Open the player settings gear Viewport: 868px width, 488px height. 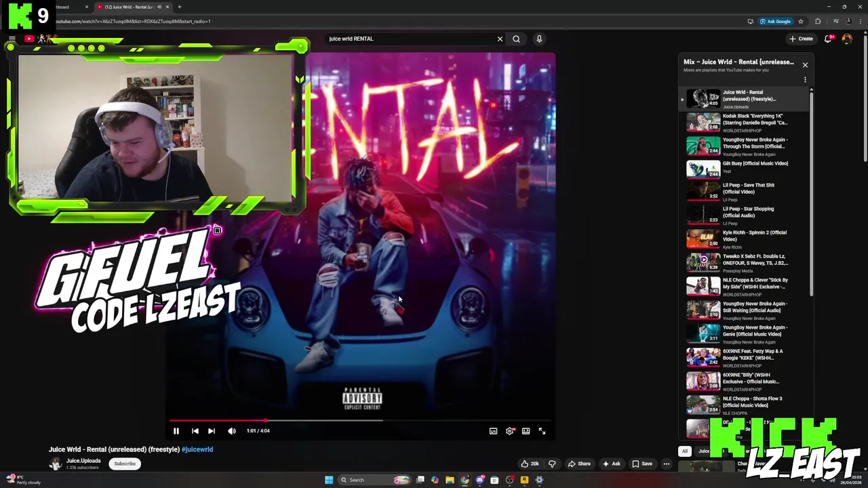[x=509, y=431]
